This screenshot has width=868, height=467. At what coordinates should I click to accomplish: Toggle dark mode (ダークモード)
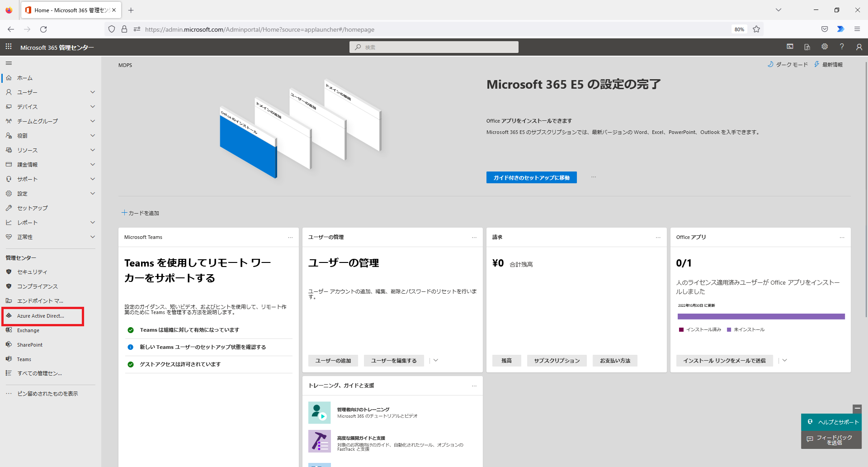(788, 65)
